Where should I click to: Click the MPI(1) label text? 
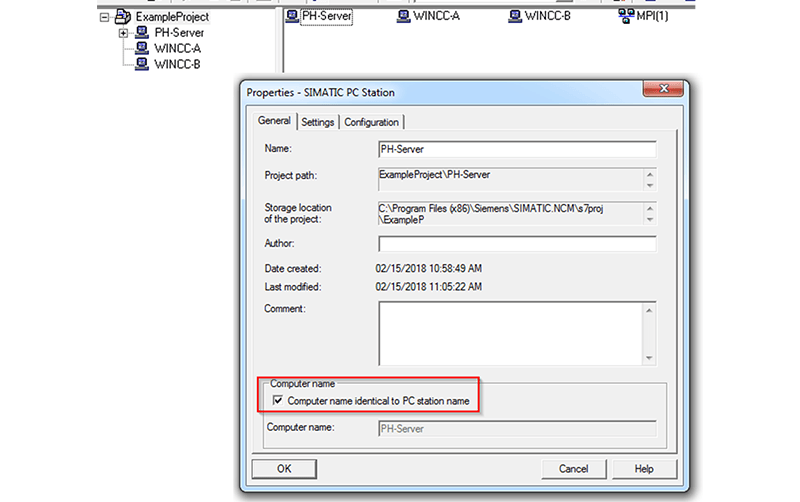pyautogui.click(x=653, y=16)
